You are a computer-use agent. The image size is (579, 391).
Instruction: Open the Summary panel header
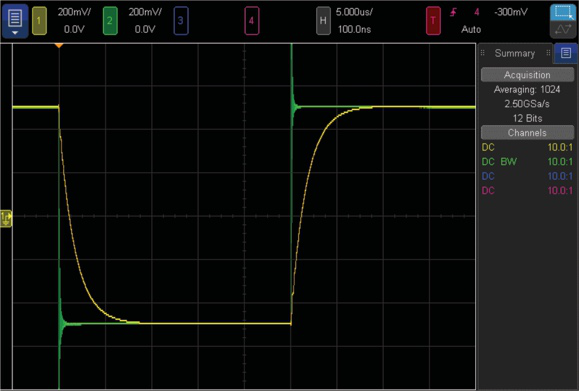tap(514, 53)
